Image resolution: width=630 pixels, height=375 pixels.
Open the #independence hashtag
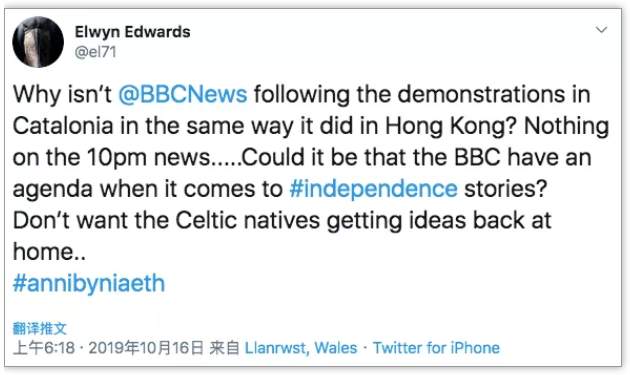pyautogui.click(x=373, y=189)
